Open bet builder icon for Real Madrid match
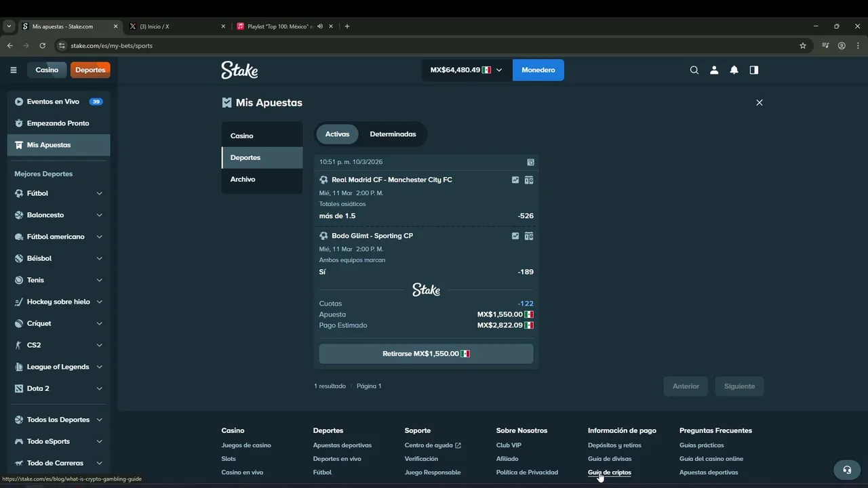Screen dimensions: 868x488 point(529,180)
